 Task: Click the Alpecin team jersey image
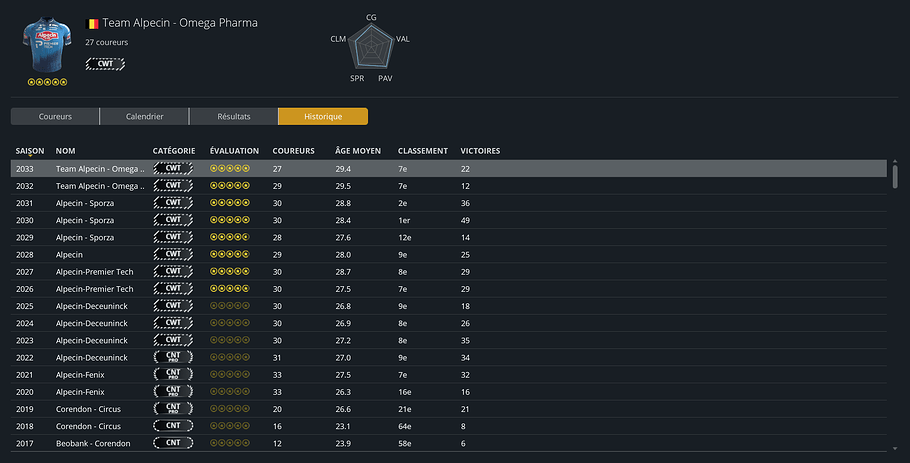click(x=47, y=45)
